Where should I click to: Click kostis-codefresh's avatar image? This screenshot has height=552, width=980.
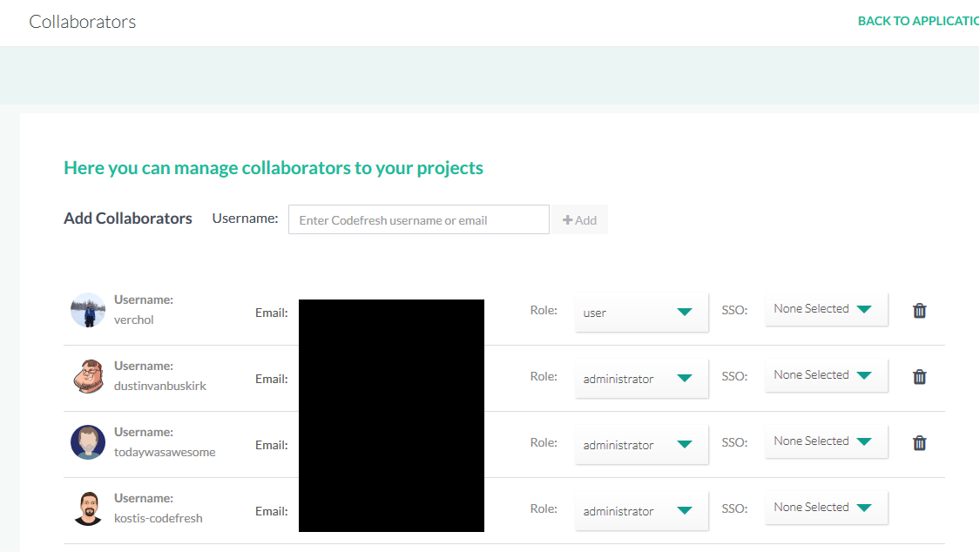[x=88, y=508]
